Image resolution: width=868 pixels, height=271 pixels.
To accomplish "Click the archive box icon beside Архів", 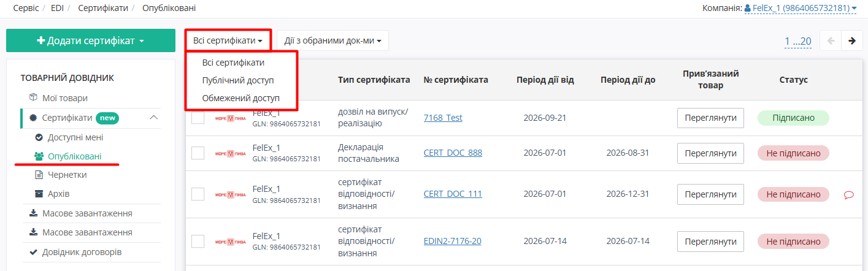I will click(39, 194).
